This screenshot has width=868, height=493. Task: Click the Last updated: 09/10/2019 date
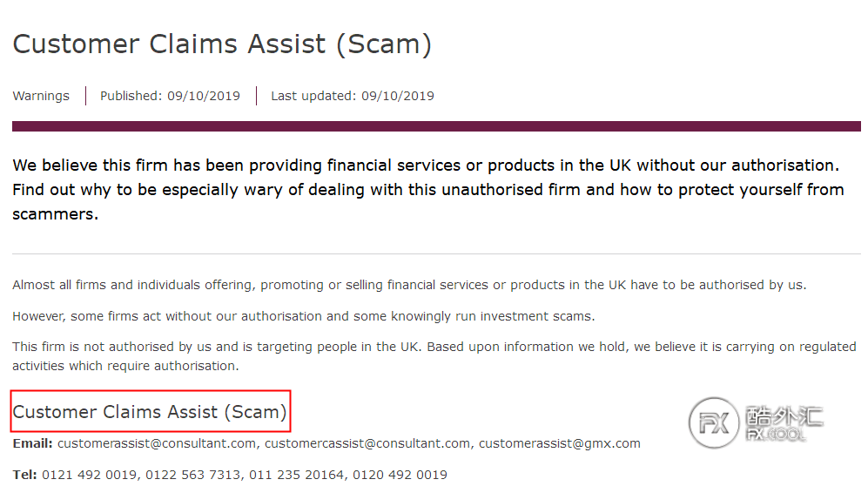point(353,96)
